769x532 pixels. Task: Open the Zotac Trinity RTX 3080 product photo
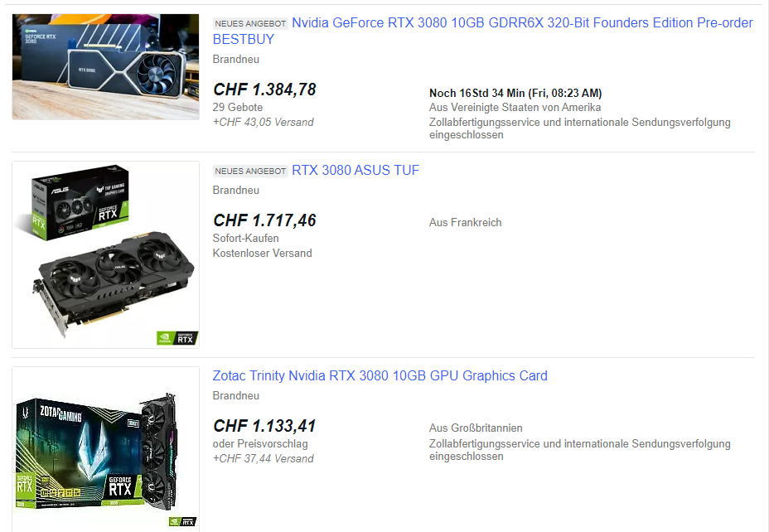[105, 449]
